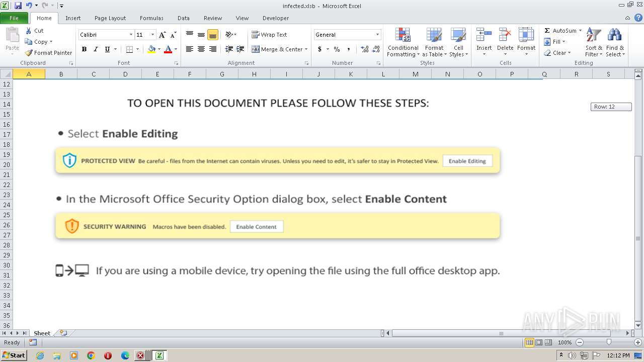Open Format as Table gallery

[434, 42]
